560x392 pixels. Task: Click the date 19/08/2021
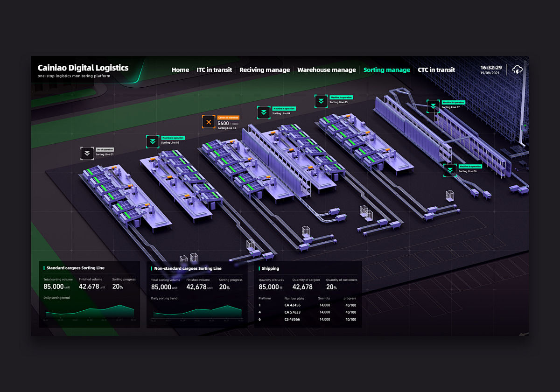click(x=490, y=73)
